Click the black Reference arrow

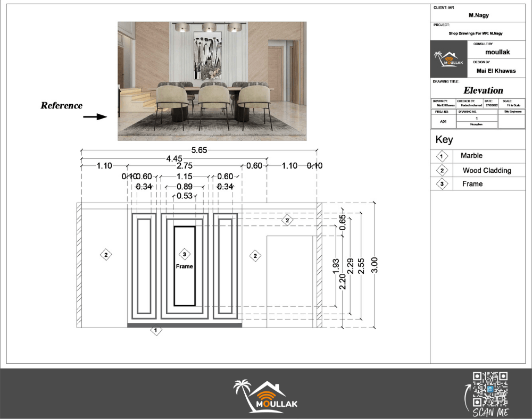tap(95, 116)
